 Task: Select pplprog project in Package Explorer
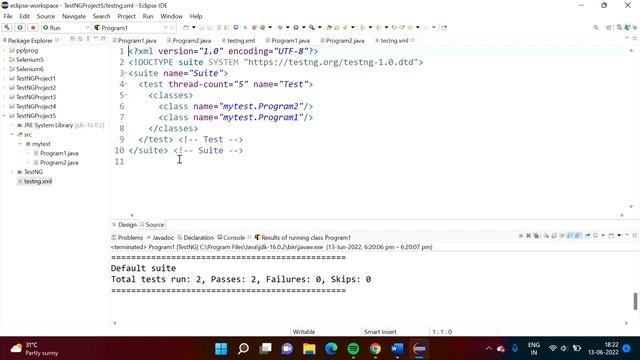click(x=27, y=50)
